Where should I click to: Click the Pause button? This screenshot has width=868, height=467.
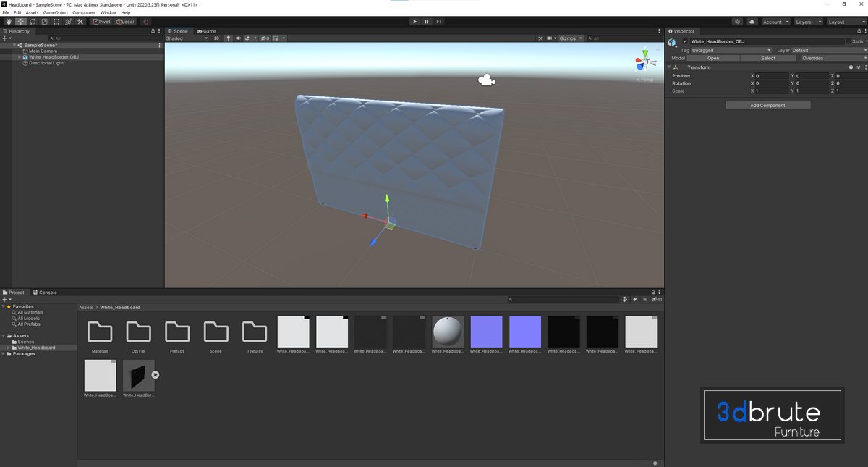(x=427, y=22)
